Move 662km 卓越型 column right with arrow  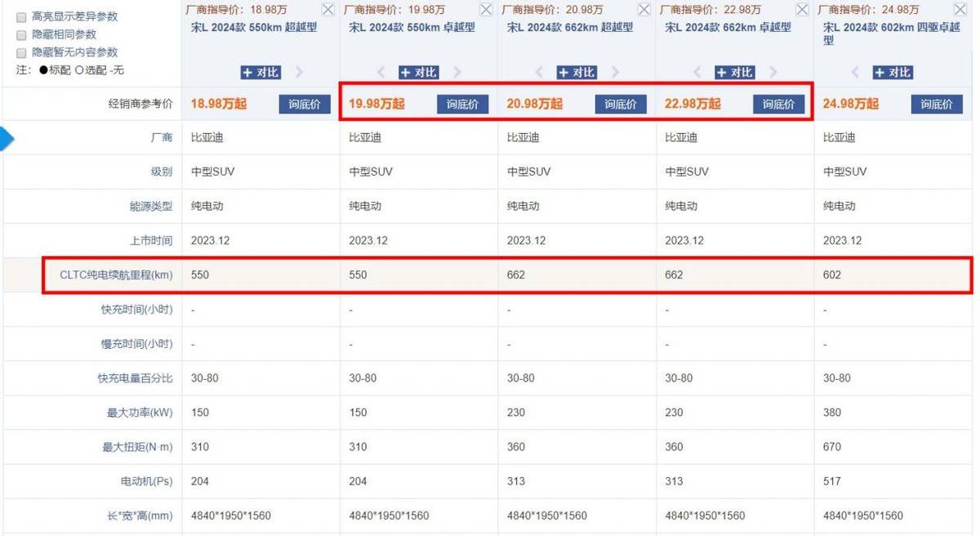(773, 73)
